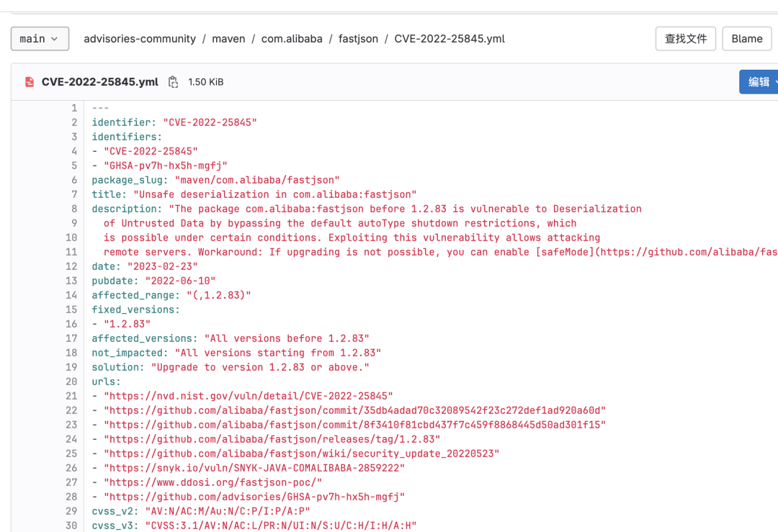
Task: Jump to line number 16
Action: point(71,324)
